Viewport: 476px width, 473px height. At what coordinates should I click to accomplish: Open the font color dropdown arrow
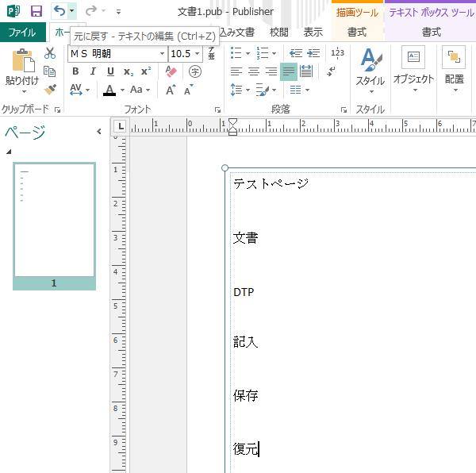122,90
